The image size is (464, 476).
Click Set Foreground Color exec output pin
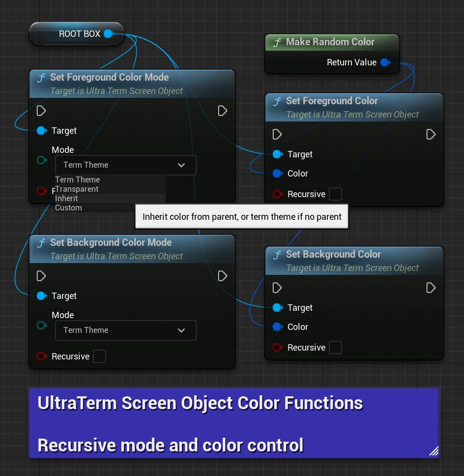[431, 134]
